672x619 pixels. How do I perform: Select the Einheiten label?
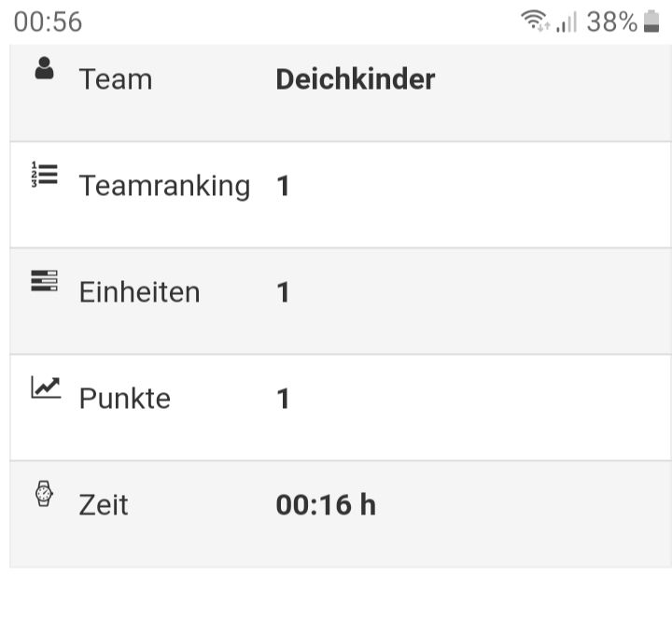point(139,292)
